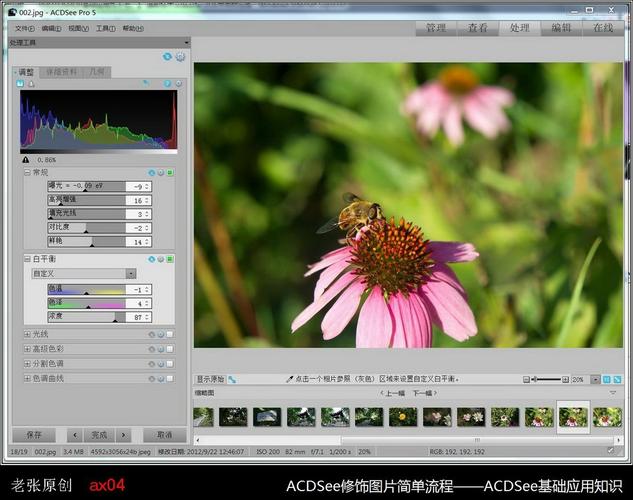This screenshot has height=500, width=633.
Task: Collapse the 白平衡 group
Action: tap(27, 259)
